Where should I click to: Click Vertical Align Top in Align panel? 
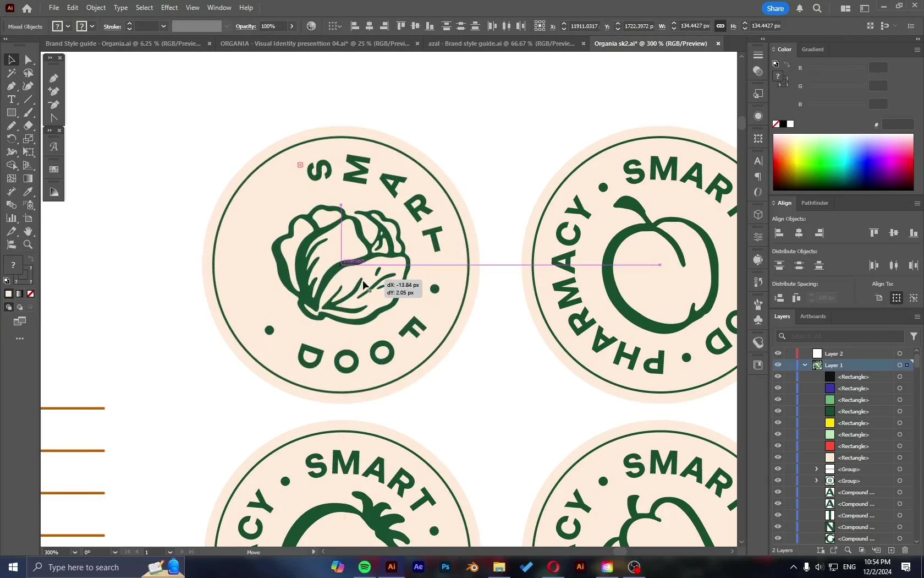[x=874, y=233]
